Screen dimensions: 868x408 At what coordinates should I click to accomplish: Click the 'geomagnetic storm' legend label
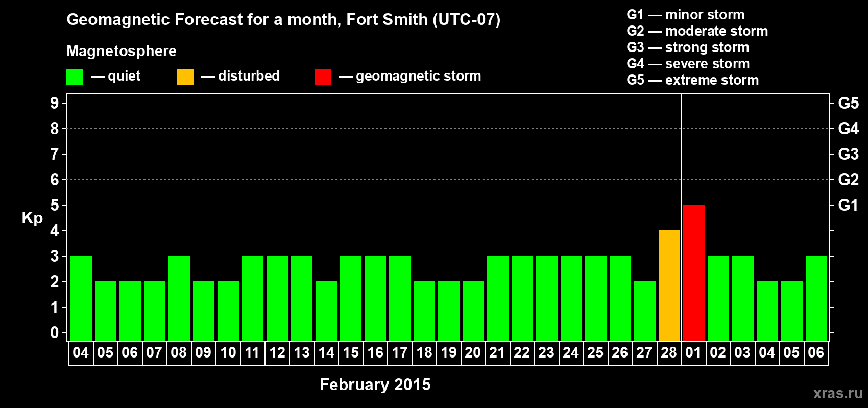coord(418,76)
